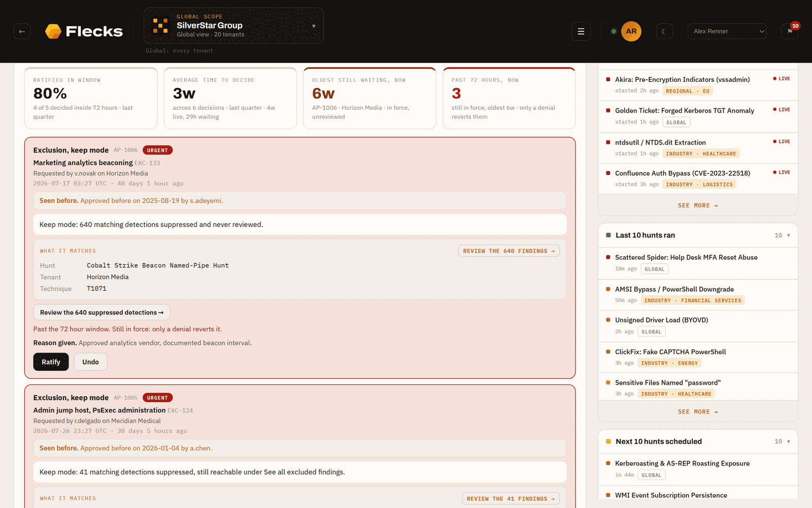The image size is (812, 508).
Task: Click SEE MORE under Last 10 hunts
Action: point(698,412)
